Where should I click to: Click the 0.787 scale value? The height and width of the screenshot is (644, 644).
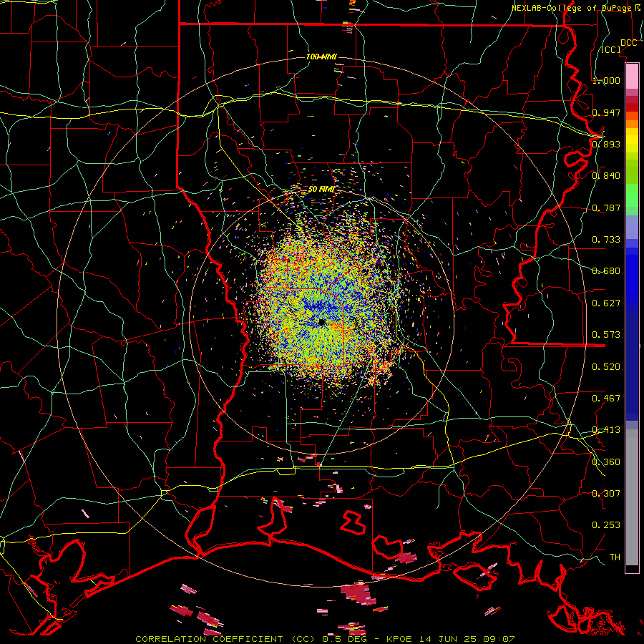coord(606,208)
